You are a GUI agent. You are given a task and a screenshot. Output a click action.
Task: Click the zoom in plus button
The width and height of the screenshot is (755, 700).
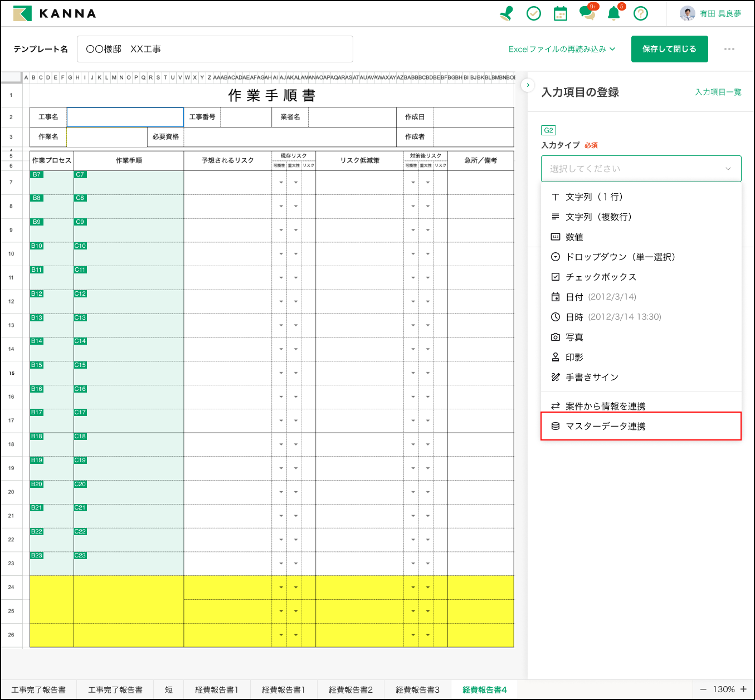(743, 689)
